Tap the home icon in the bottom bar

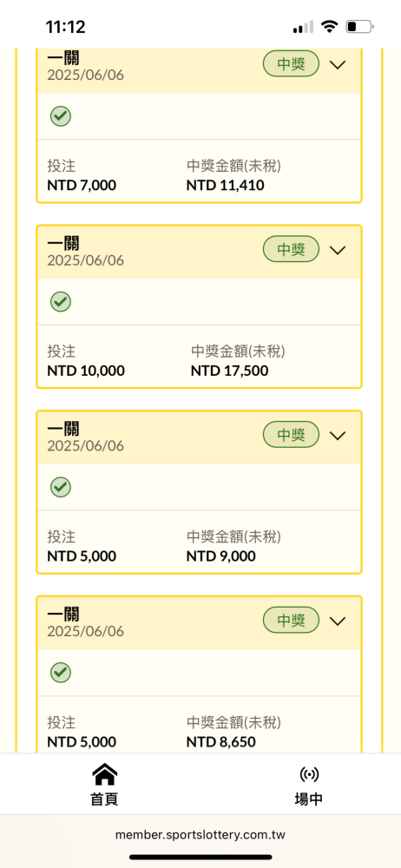[x=105, y=774]
